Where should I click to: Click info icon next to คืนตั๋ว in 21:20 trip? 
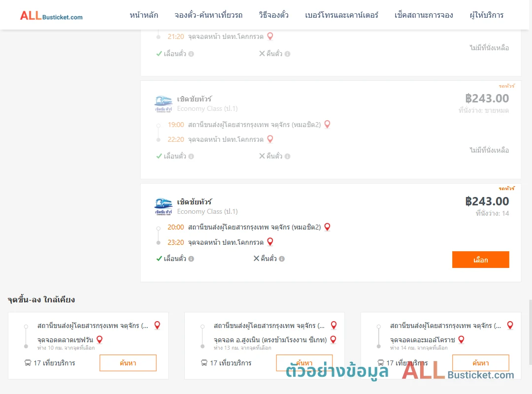pos(287,54)
